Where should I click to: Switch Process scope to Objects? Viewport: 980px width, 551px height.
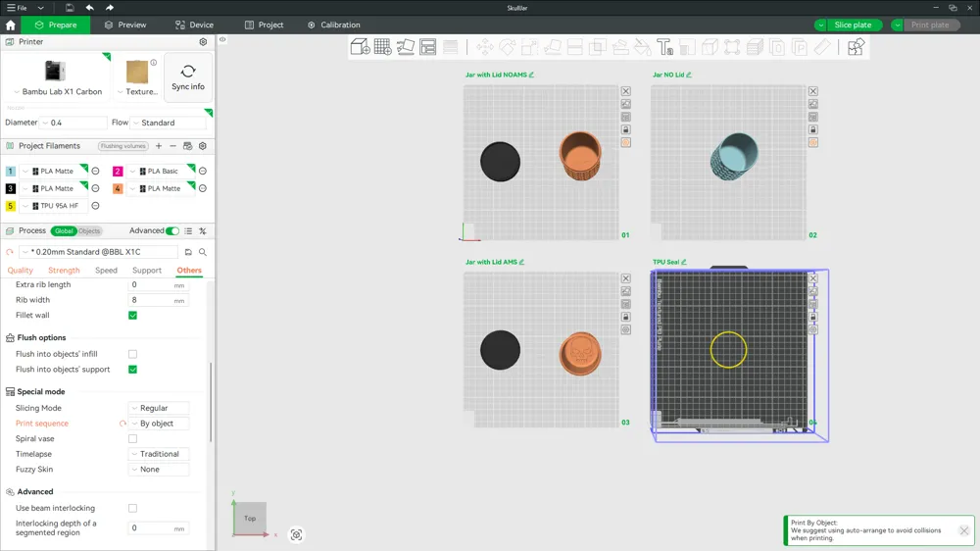pos(89,230)
